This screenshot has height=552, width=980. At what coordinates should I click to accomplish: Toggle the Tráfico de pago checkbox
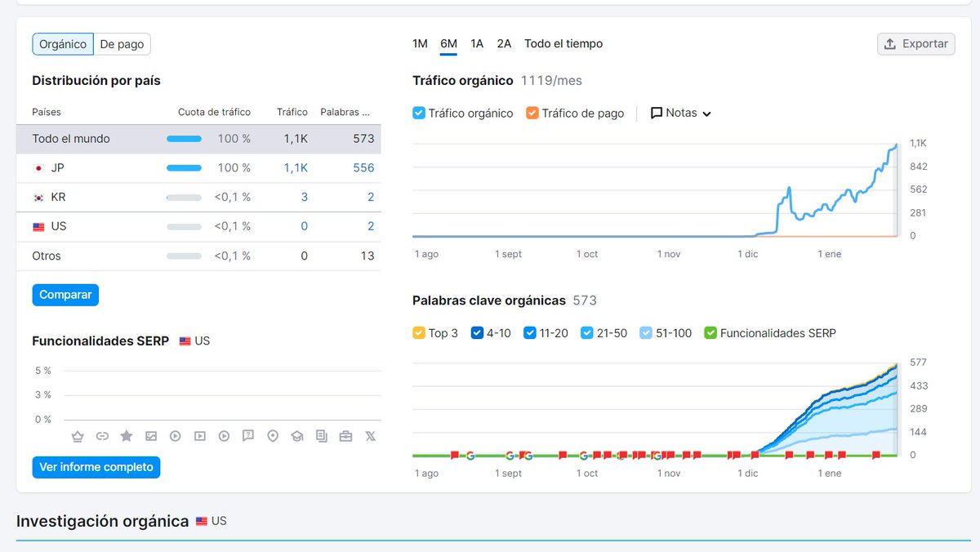tap(532, 114)
